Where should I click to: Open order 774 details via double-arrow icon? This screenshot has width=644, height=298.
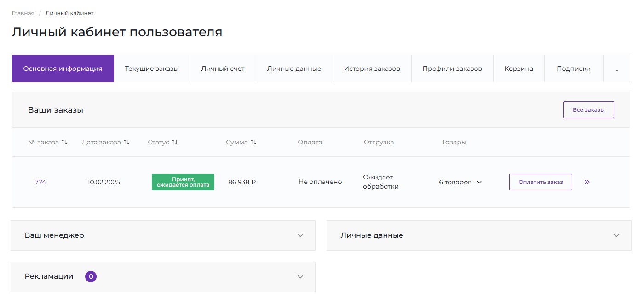(587, 182)
